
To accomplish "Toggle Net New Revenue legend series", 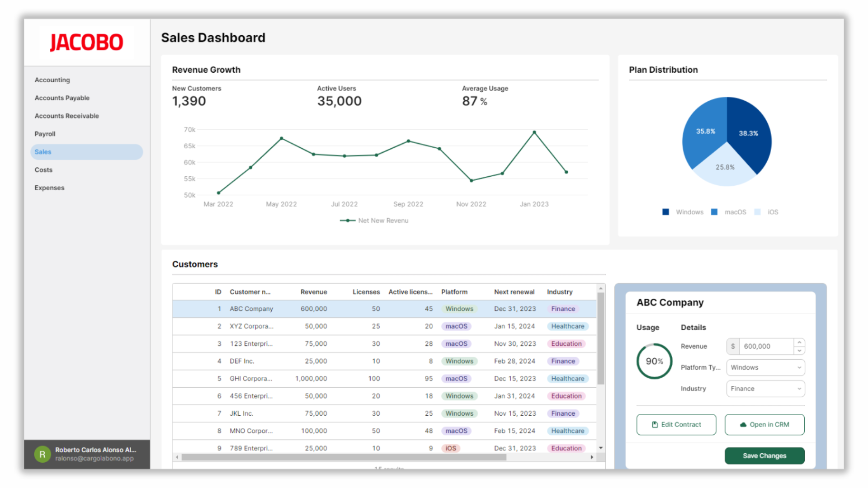I will [374, 221].
